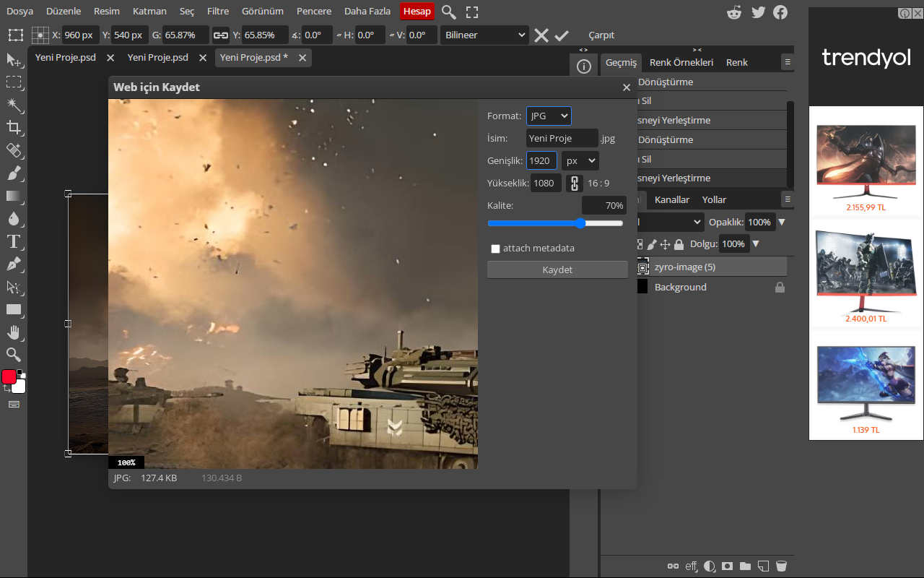Open layer effects via the eff icon
924x578 pixels.
(692, 566)
